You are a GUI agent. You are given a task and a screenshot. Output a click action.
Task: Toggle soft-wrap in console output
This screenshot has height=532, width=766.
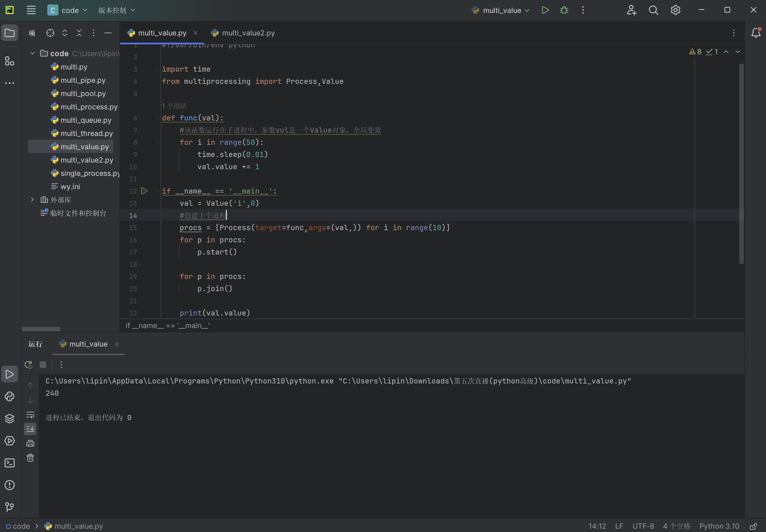point(30,415)
